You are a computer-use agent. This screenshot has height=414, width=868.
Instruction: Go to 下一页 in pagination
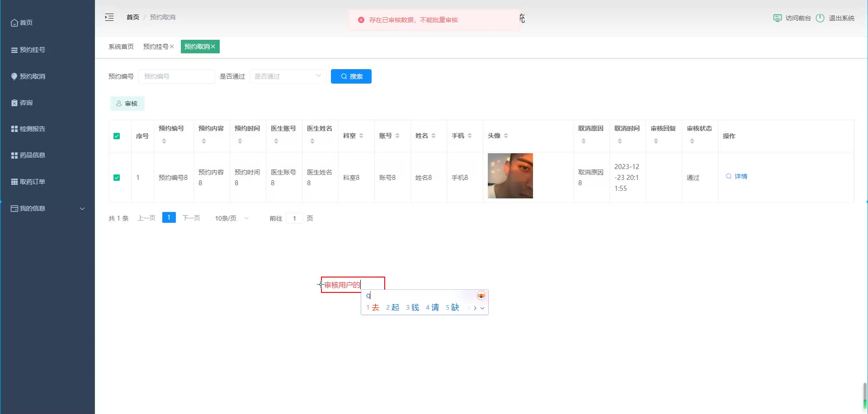[191, 218]
